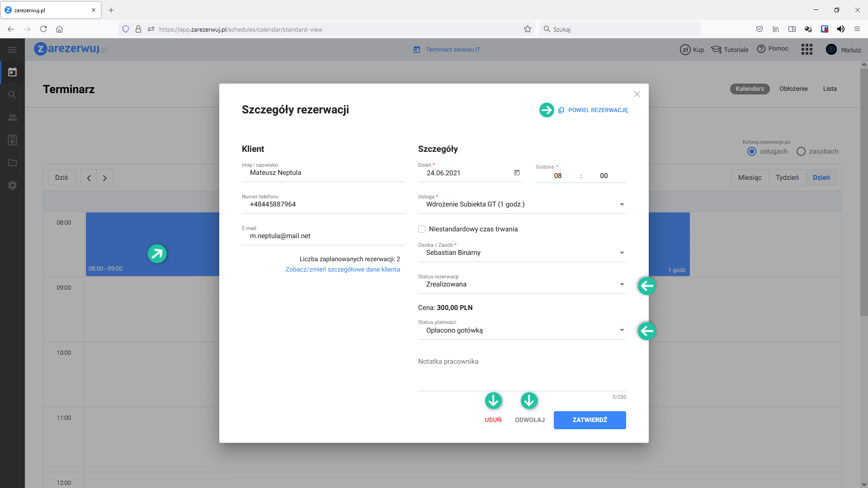Duplicate using POWIEL REZERWACJĘ

(x=593, y=110)
